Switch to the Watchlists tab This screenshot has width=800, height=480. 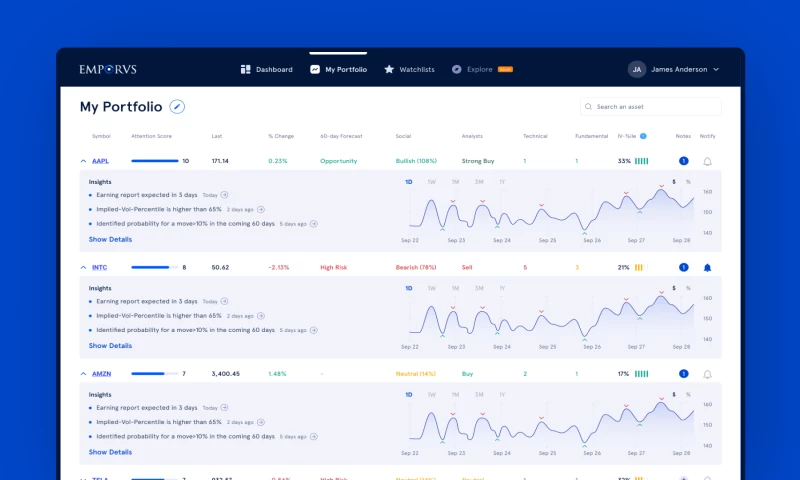(x=409, y=70)
